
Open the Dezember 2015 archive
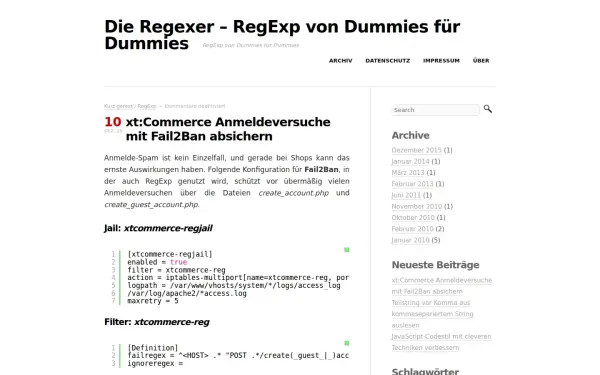(x=416, y=150)
